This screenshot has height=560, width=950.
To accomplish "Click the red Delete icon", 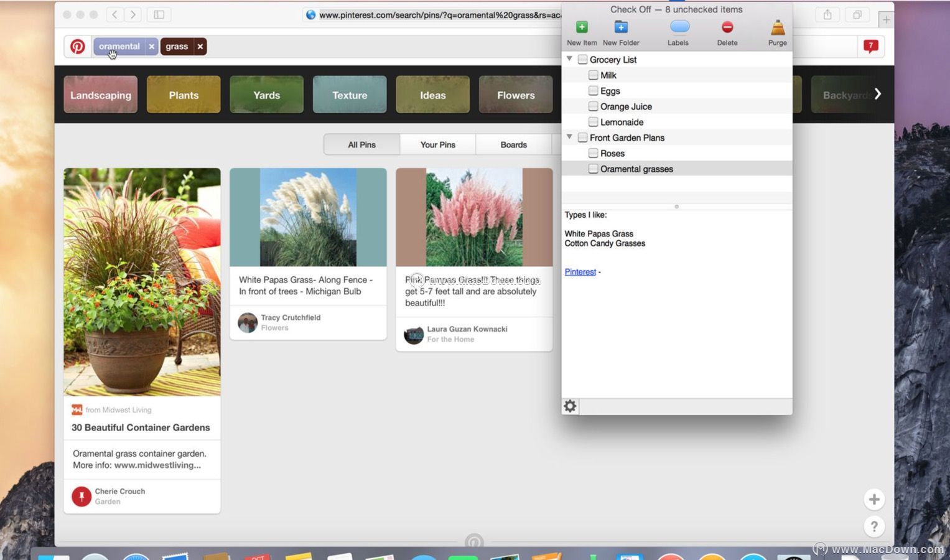I will [x=727, y=27].
